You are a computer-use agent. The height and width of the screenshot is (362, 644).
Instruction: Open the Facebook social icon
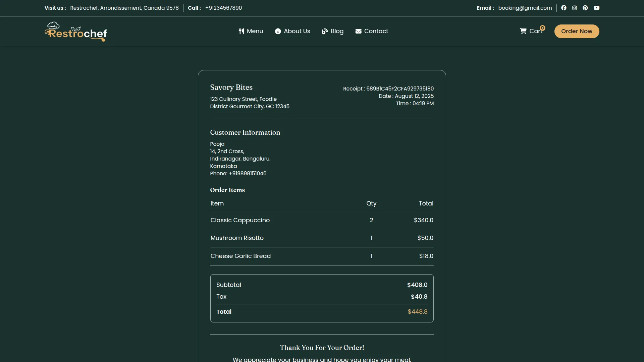pyautogui.click(x=564, y=8)
